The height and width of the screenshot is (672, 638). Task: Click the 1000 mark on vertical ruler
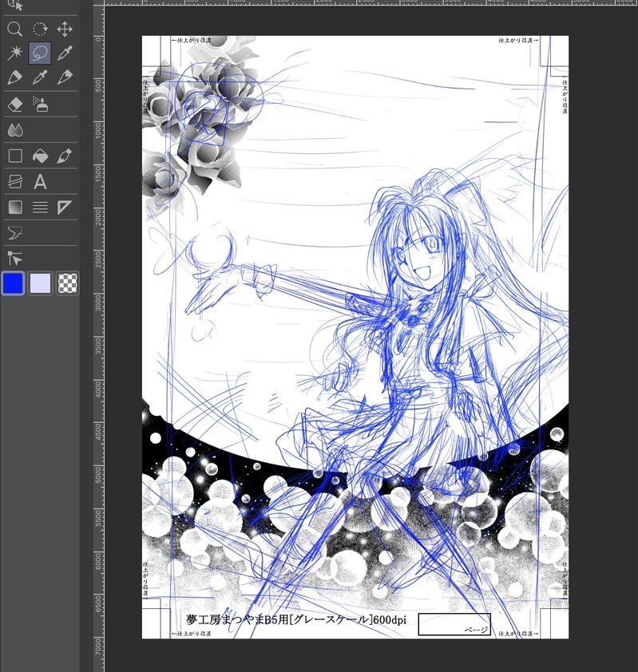coord(99,130)
